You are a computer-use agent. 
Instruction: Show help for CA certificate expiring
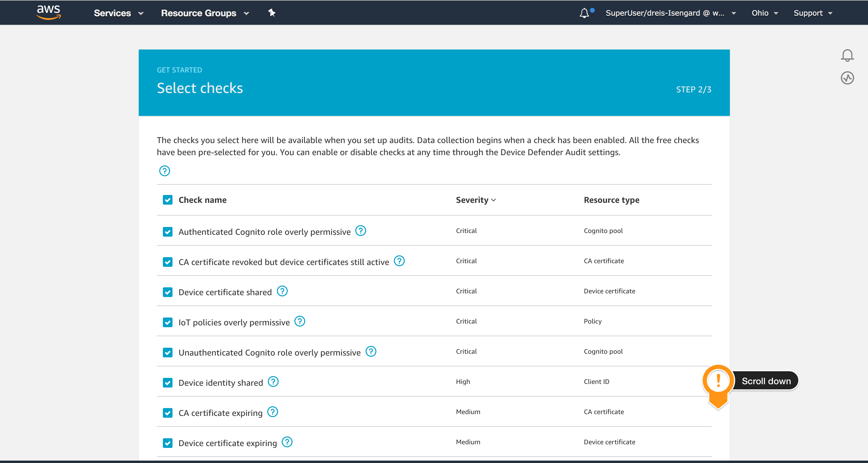pos(272,411)
